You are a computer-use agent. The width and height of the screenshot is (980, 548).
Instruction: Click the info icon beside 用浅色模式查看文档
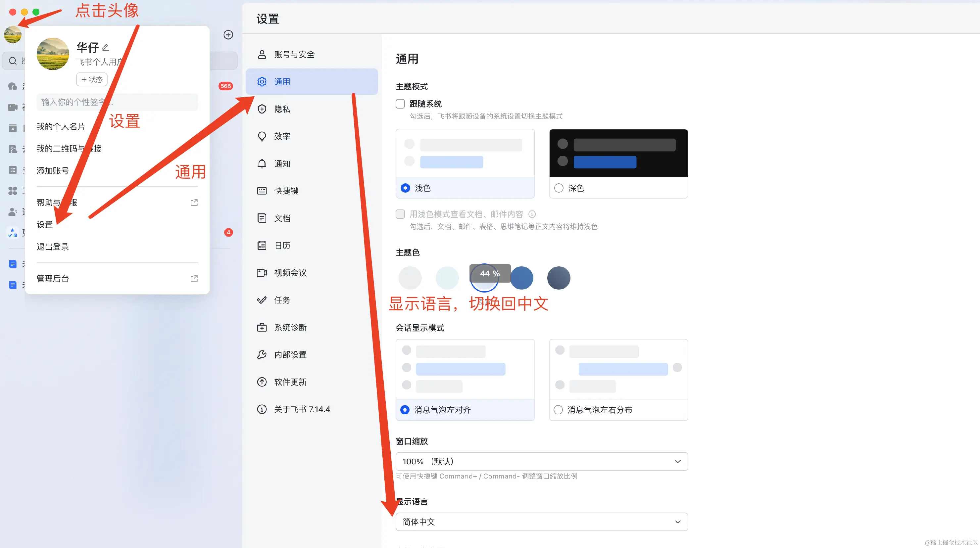pyautogui.click(x=532, y=214)
